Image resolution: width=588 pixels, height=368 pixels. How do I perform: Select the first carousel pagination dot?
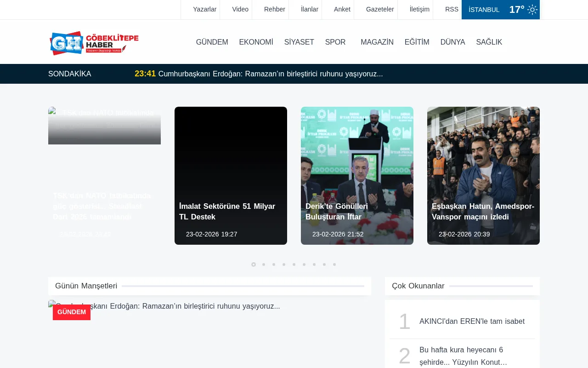(x=253, y=264)
